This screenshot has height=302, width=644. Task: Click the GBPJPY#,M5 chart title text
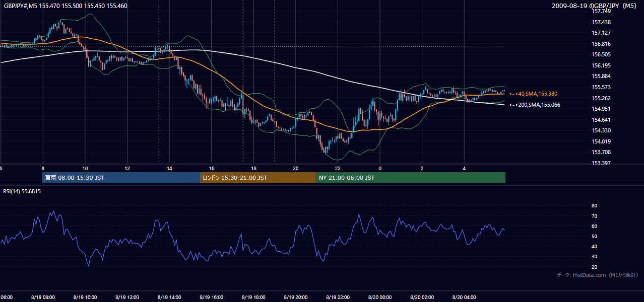65,6
